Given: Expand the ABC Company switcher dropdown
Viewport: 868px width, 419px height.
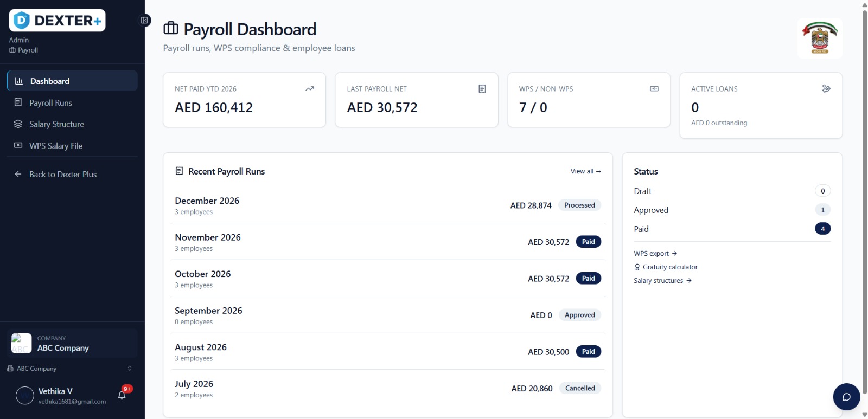Looking at the screenshot, I should pos(69,369).
